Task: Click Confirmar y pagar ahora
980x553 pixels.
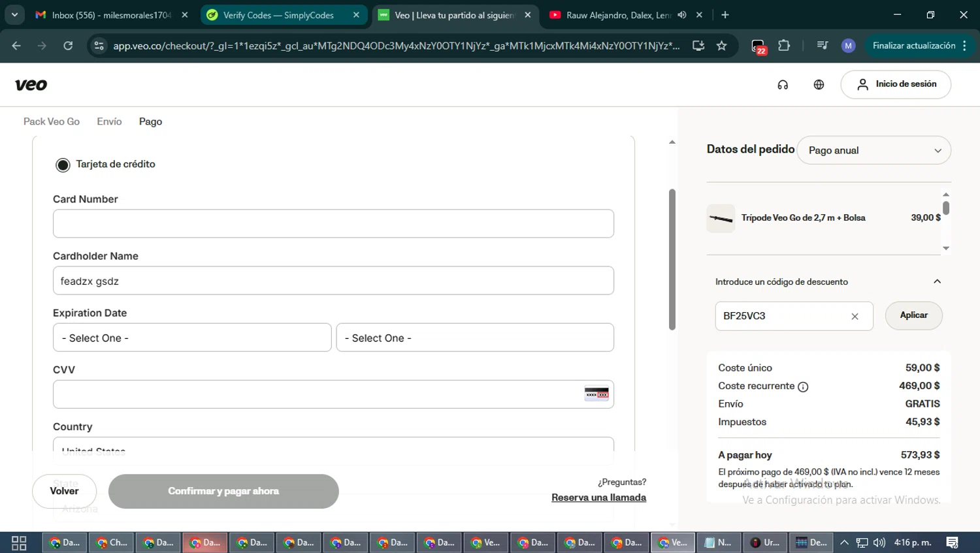Action: point(223,491)
